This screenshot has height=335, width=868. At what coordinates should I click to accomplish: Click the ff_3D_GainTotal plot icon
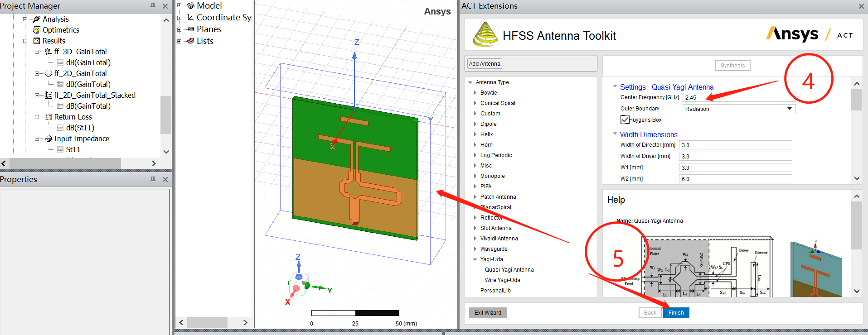(x=48, y=52)
